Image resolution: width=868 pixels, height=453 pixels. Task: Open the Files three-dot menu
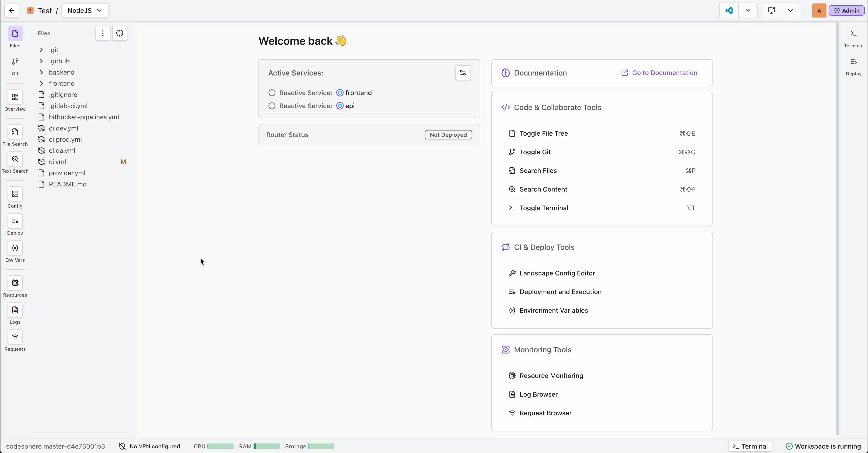point(103,33)
